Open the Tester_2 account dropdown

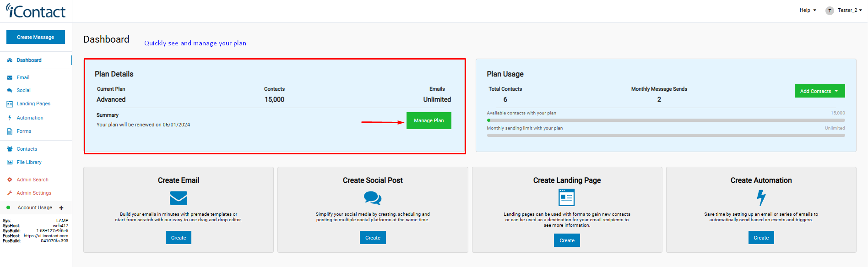[850, 10]
